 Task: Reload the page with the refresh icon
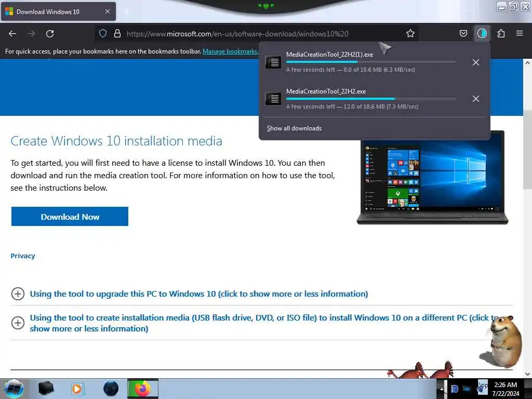[50, 34]
